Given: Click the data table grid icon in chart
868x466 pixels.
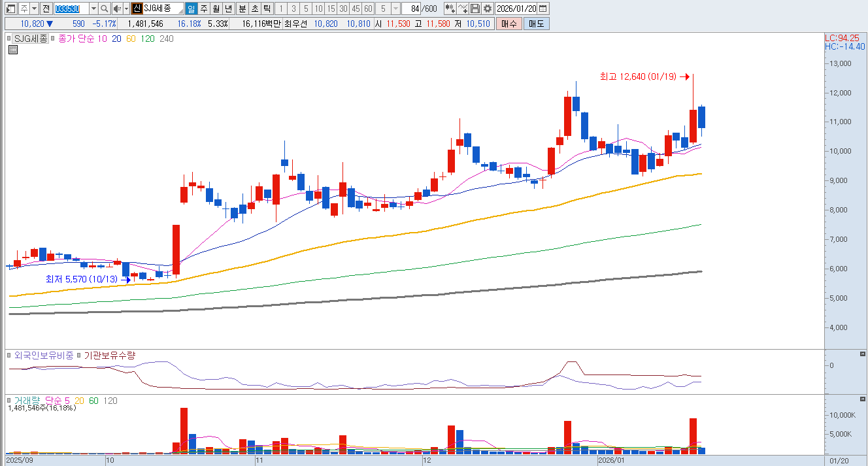Looking at the screenshot, I should click(x=13, y=50).
